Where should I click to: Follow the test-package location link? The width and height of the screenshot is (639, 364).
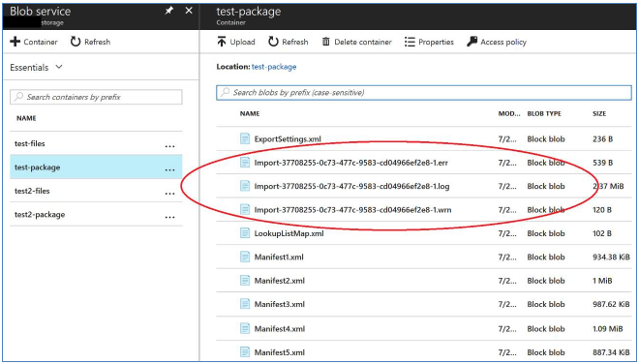[274, 67]
